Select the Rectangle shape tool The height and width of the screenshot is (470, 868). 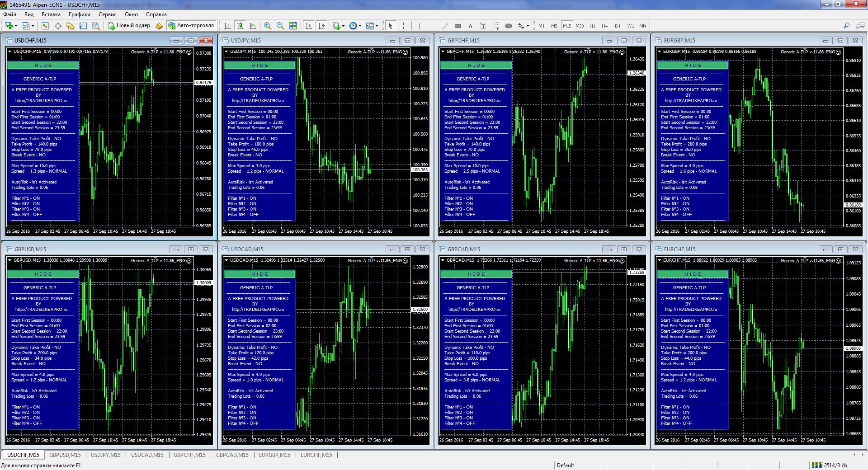click(458, 26)
